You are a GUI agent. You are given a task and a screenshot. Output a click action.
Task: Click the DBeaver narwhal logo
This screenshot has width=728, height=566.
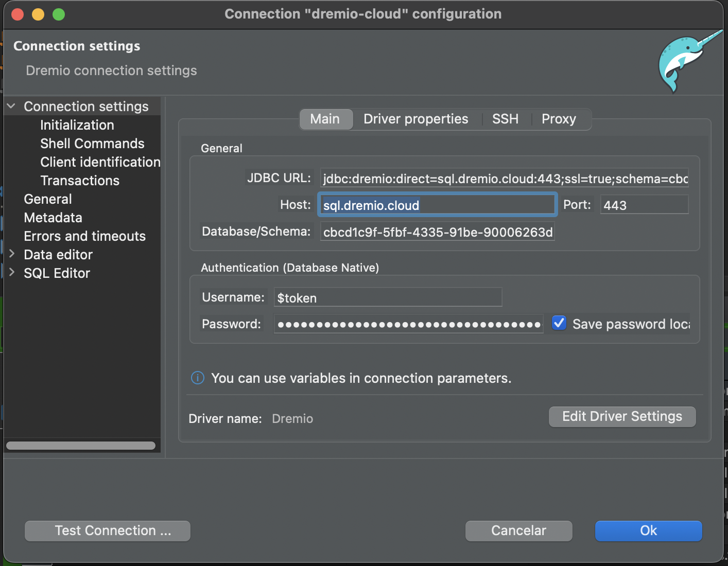[x=690, y=62]
